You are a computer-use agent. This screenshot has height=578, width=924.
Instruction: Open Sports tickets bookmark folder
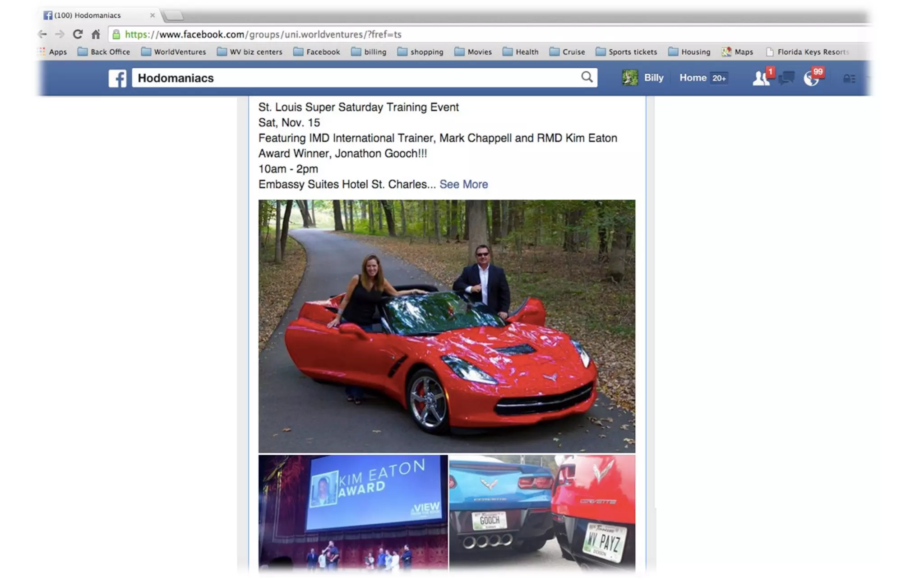coord(626,52)
